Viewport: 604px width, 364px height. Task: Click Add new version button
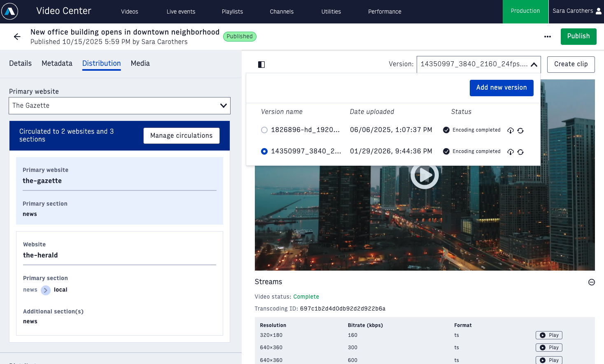501,88
